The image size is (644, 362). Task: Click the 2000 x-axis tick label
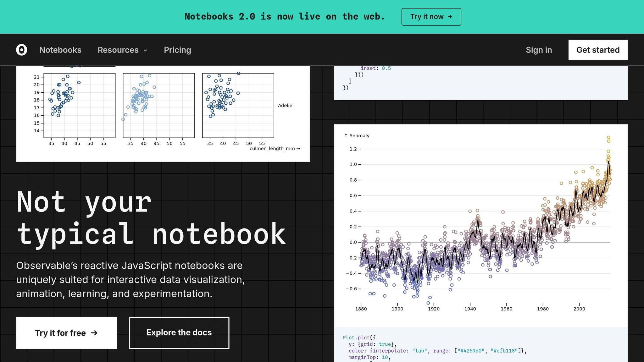click(x=579, y=309)
